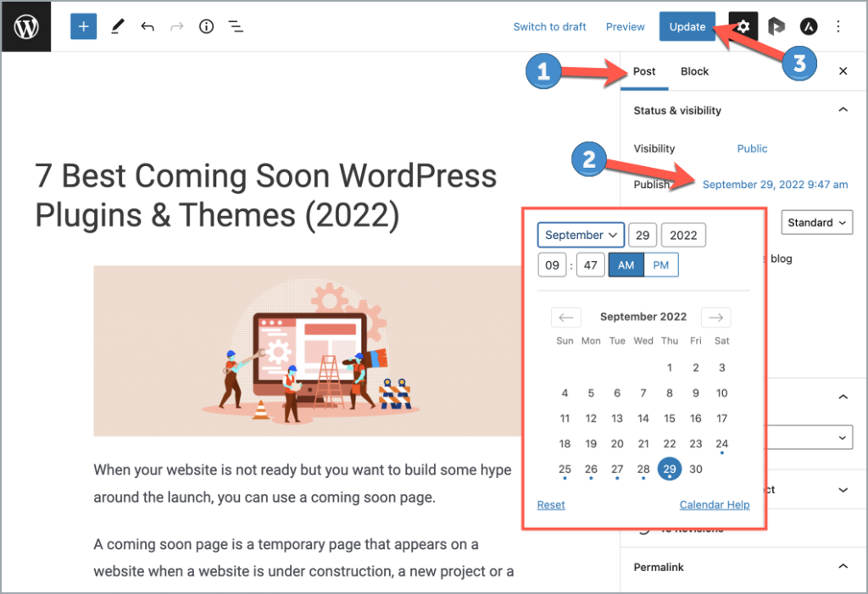The image size is (868, 594).
Task: Open the Calendar Help link
Action: click(x=715, y=504)
